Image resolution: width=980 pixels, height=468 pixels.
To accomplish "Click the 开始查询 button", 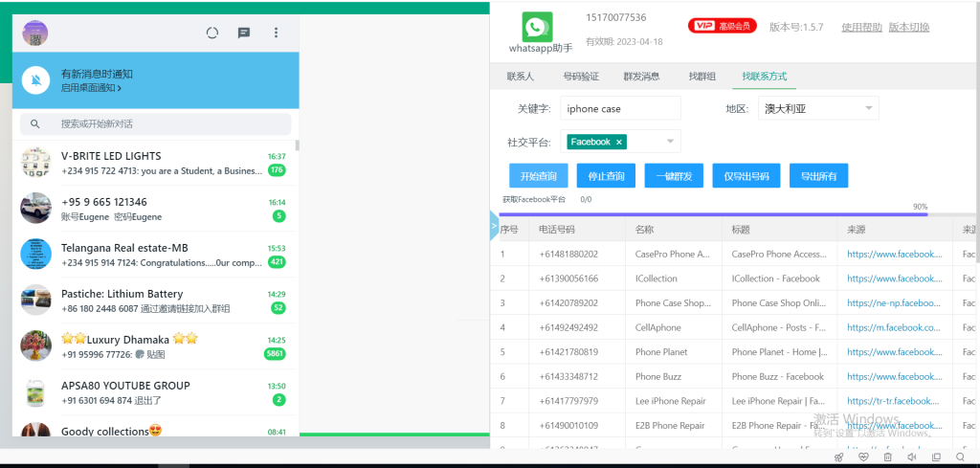I will click(x=538, y=176).
